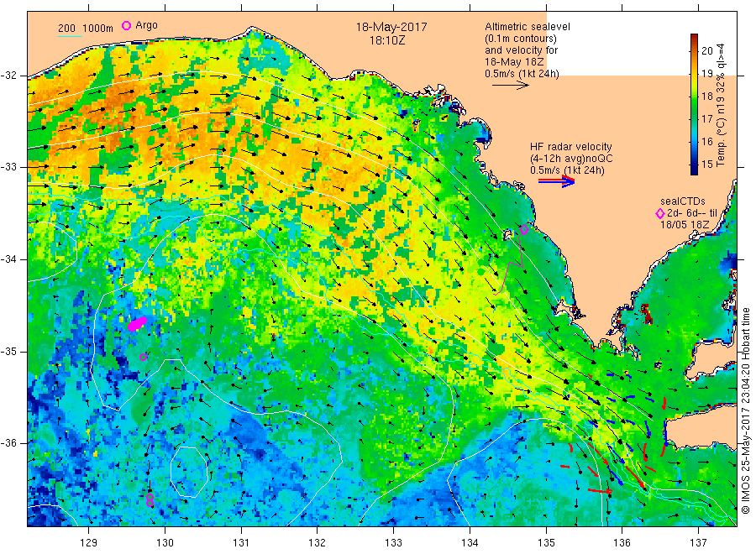This screenshot has width=756, height=554.
Task: Click longitude label 134
Action: [x=470, y=542]
